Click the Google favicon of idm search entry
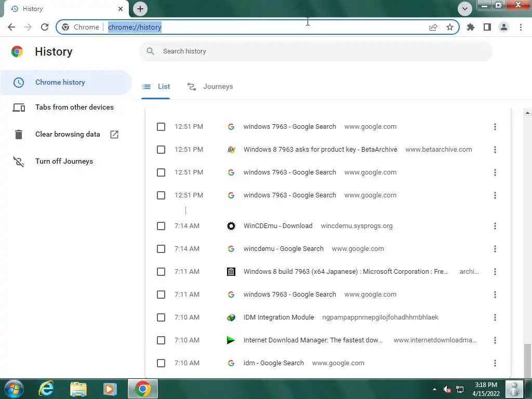532x399 pixels. [231, 363]
